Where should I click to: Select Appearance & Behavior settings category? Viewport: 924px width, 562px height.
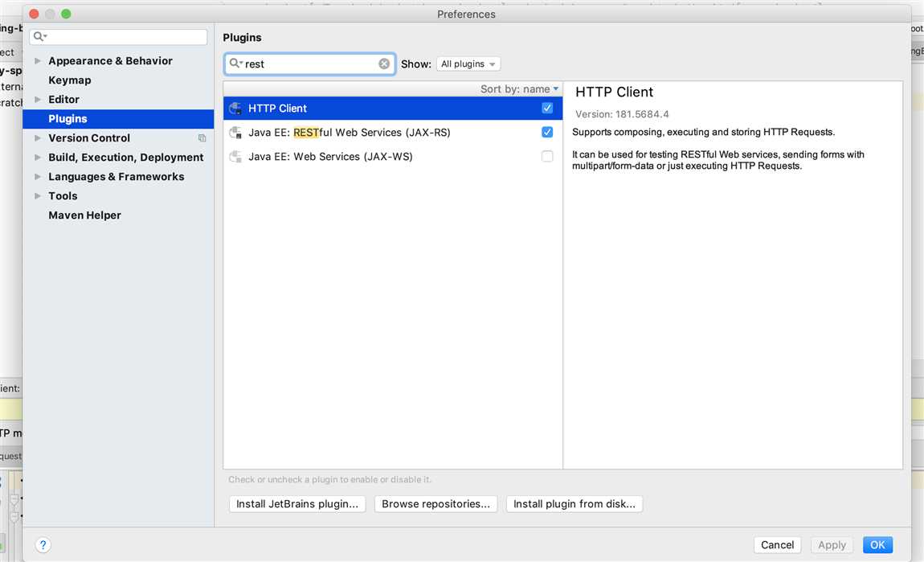click(x=110, y=61)
